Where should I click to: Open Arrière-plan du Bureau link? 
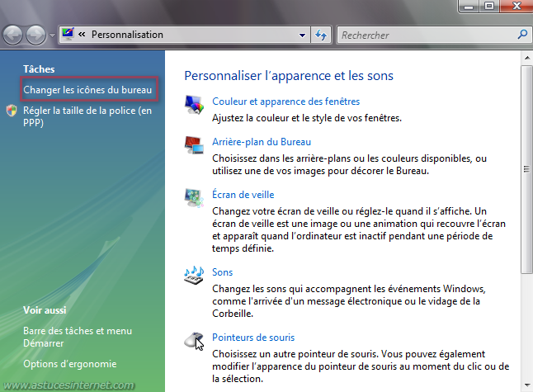click(x=262, y=142)
